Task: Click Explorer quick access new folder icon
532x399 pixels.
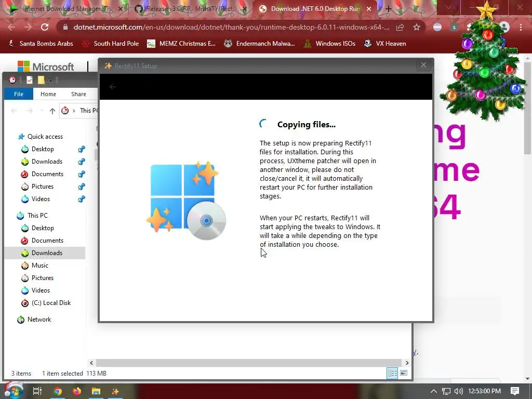Action: click(41, 80)
